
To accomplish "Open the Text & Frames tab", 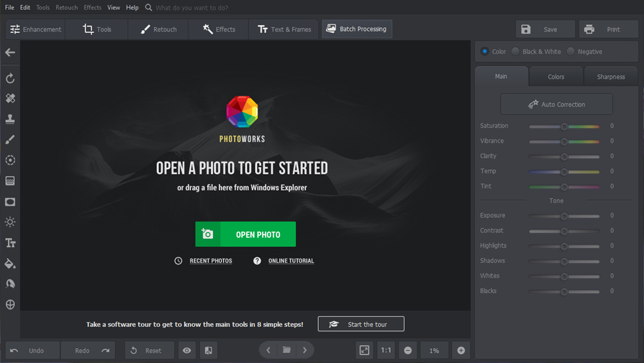I will pyautogui.click(x=284, y=29).
